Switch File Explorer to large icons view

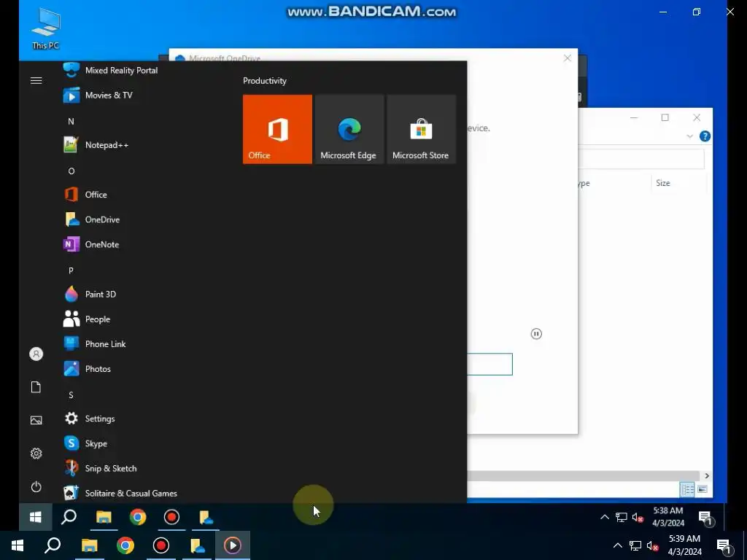(x=703, y=489)
